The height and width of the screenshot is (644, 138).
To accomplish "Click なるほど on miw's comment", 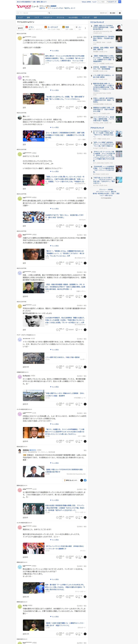I will coord(70,517).
